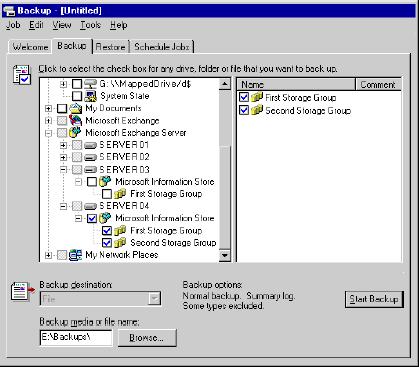Select the My Network Places label

point(122,255)
